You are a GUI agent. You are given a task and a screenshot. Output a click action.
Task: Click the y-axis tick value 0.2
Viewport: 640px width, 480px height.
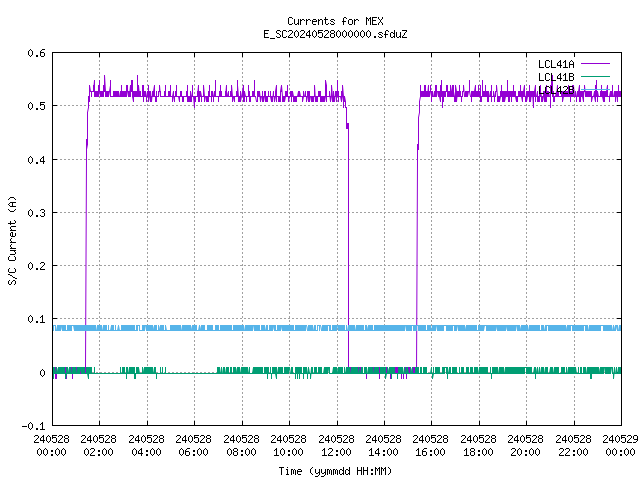(36, 266)
